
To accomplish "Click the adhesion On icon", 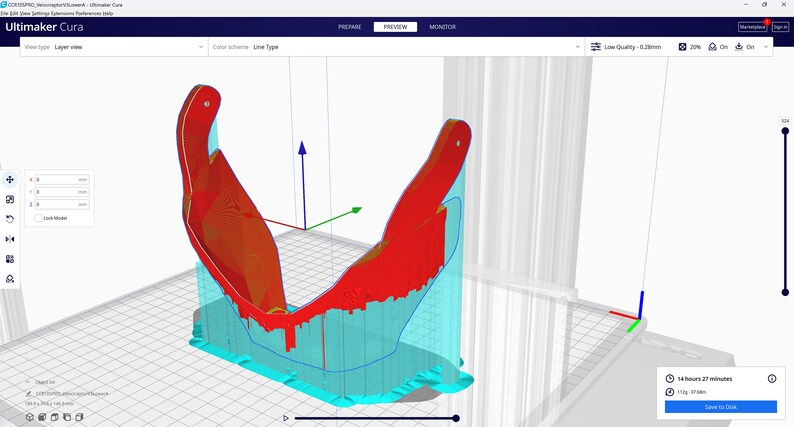I will pos(739,47).
